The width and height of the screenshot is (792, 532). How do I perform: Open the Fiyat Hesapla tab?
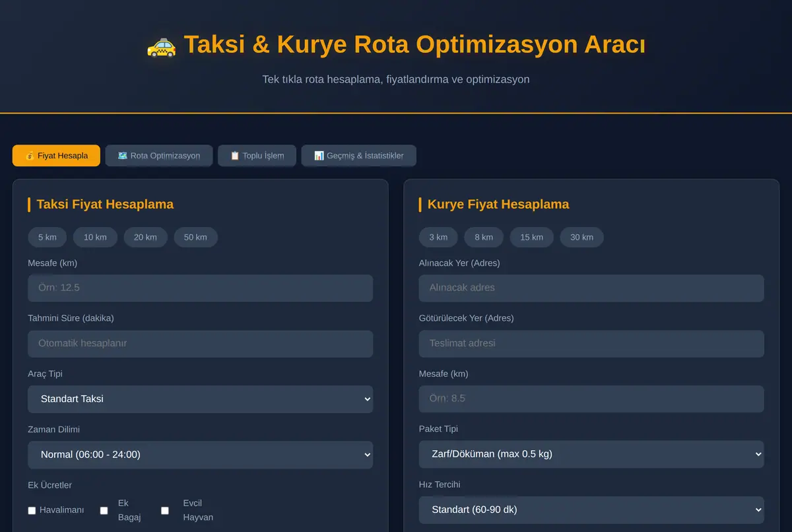[56, 156]
